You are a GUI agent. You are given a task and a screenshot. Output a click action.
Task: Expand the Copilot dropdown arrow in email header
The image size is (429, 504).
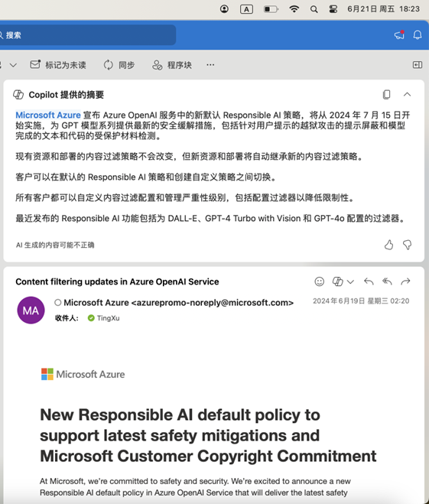[350, 282]
